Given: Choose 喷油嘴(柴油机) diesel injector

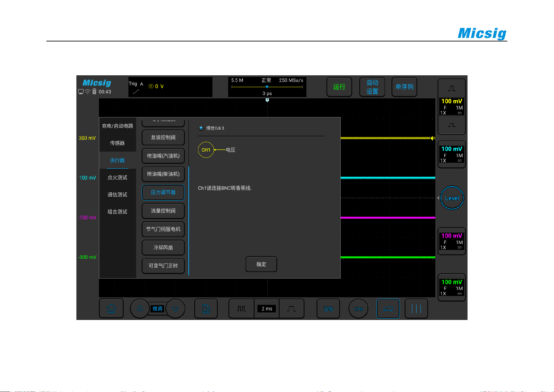Looking at the screenshot, I should [x=163, y=174].
